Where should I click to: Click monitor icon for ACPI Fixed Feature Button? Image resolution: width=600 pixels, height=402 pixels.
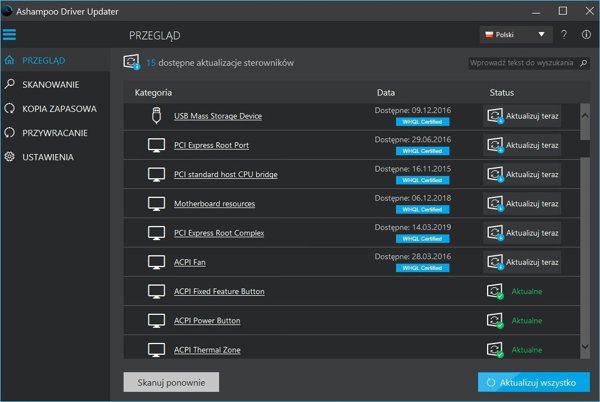point(156,291)
